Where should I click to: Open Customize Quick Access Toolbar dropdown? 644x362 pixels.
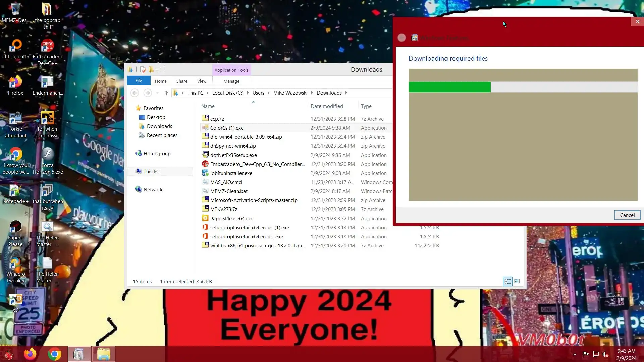pyautogui.click(x=159, y=70)
